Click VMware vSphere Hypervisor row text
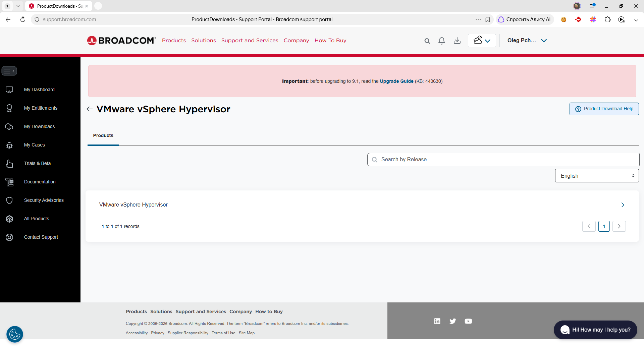Screen dimensions: 644x346 pyautogui.click(x=133, y=205)
